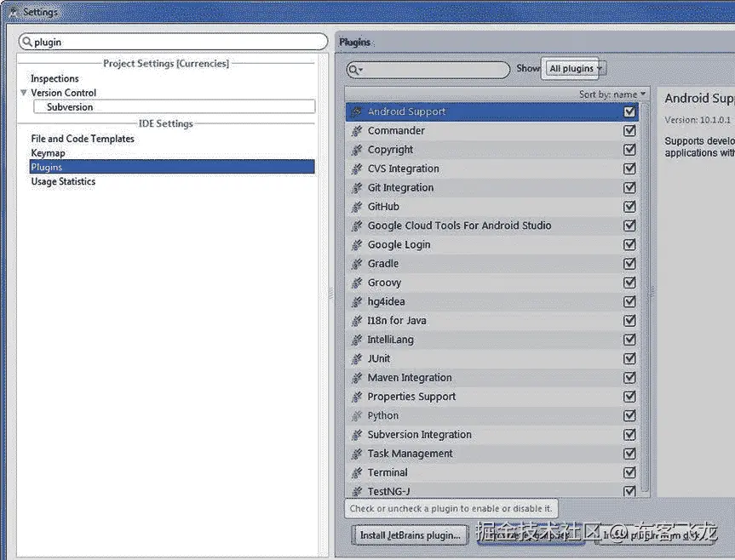Disable the CVS Integration checkbox
This screenshot has width=735, height=560.
629,169
